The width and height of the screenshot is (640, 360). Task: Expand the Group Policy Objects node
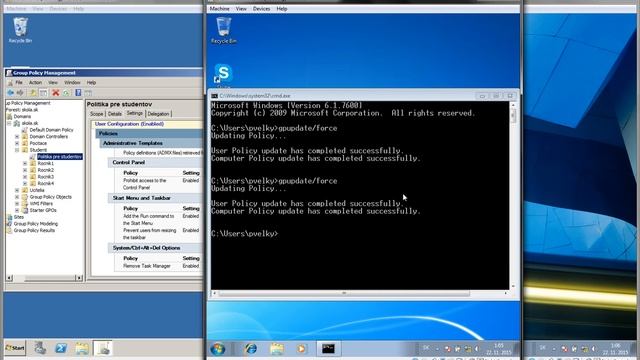17,197
